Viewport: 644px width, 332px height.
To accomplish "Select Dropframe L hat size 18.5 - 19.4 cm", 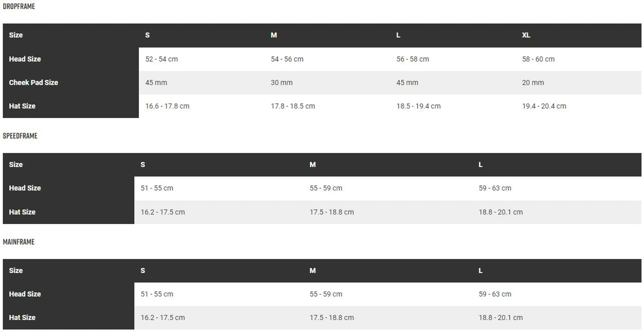I will coord(419,106).
